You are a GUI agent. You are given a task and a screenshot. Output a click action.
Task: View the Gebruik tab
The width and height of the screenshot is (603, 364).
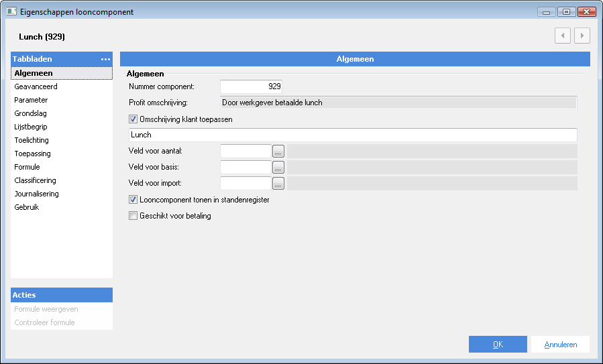coord(62,207)
